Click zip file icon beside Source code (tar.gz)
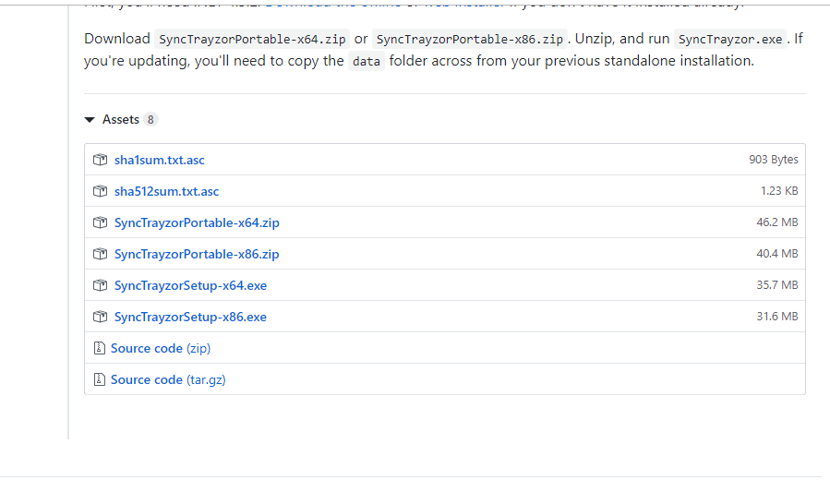The width and height of the screenshot is (830, 504). 100,379
